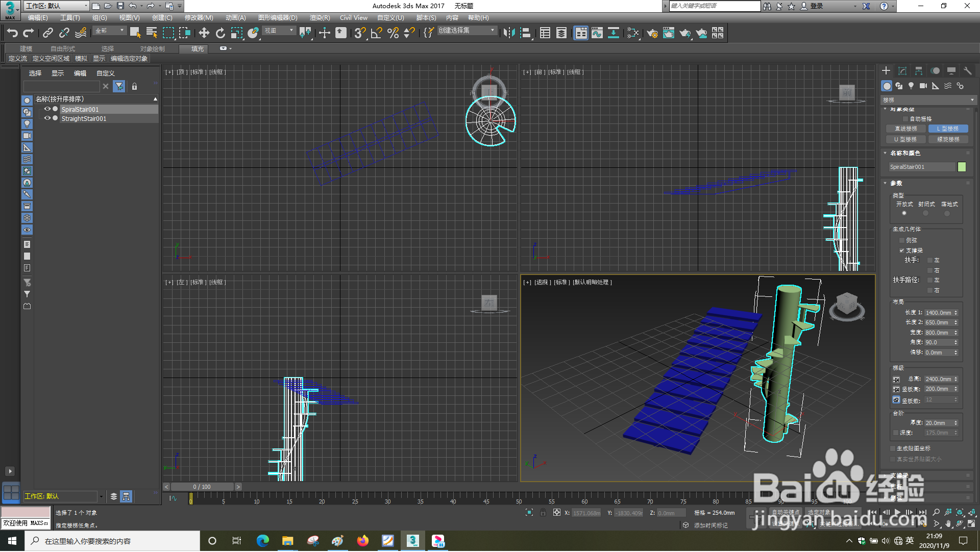The height and width of the screenshot is (552, 980).
Task: Collapse the 参数 rollout
Action: click(x=895, y=183)
